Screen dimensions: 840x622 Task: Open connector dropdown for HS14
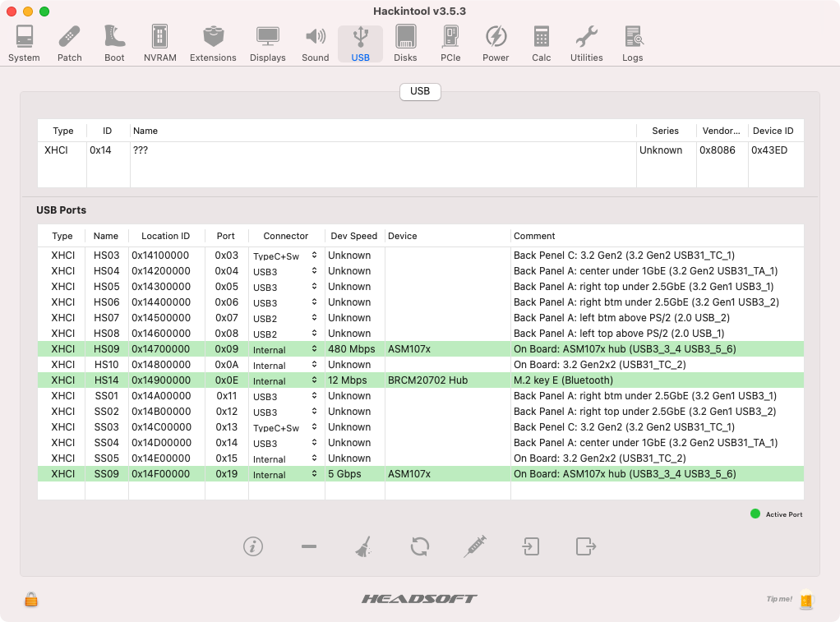point(286,380)
